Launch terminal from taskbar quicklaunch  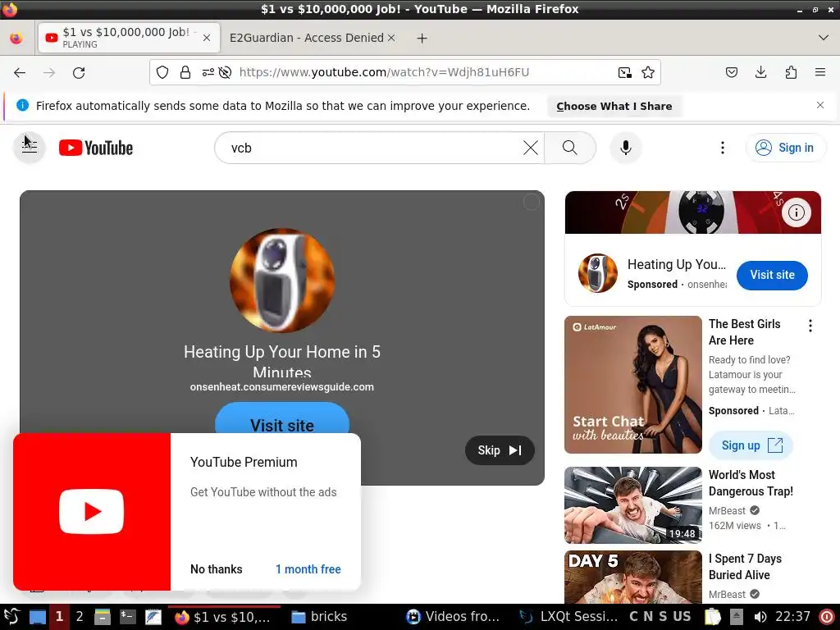coord(127,617)
